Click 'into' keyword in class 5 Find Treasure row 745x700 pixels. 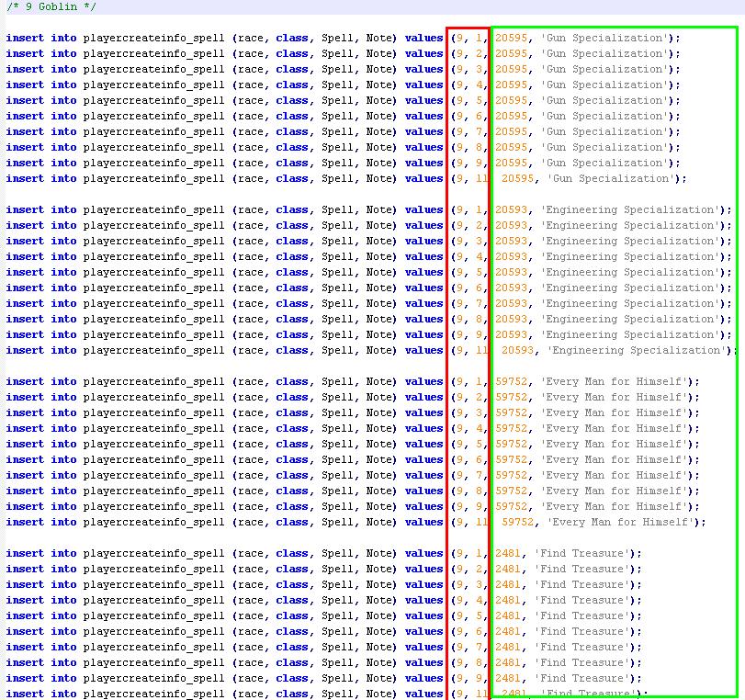pyautogui.click(x=63, y=615)
